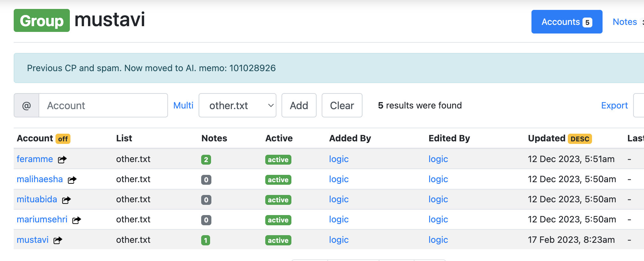Sort by the Active column header
644x261 pixels.
click(x=279, y=138)
